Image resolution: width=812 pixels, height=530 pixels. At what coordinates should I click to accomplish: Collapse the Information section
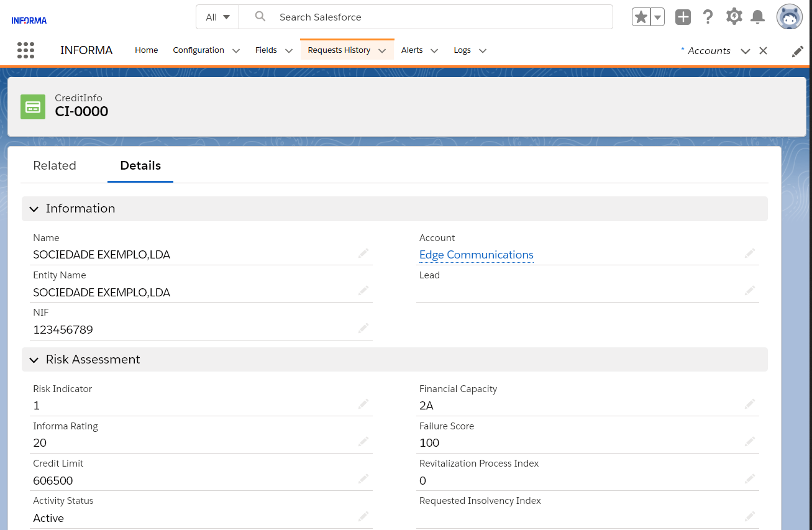(x=34, y=209)
